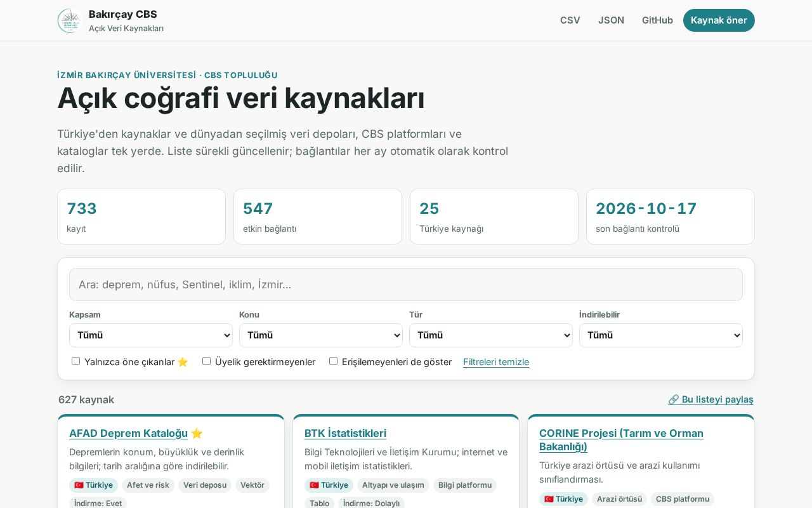This screenshot has width=812, height=508.
Task: Open CORINE Projesi card title
Action: [x=621, y=439]
